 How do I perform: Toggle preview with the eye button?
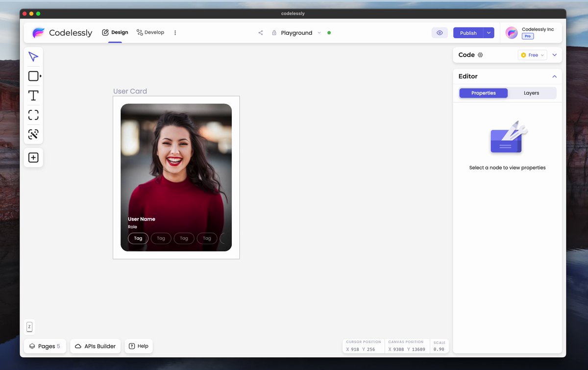click(x=440, y=33)
